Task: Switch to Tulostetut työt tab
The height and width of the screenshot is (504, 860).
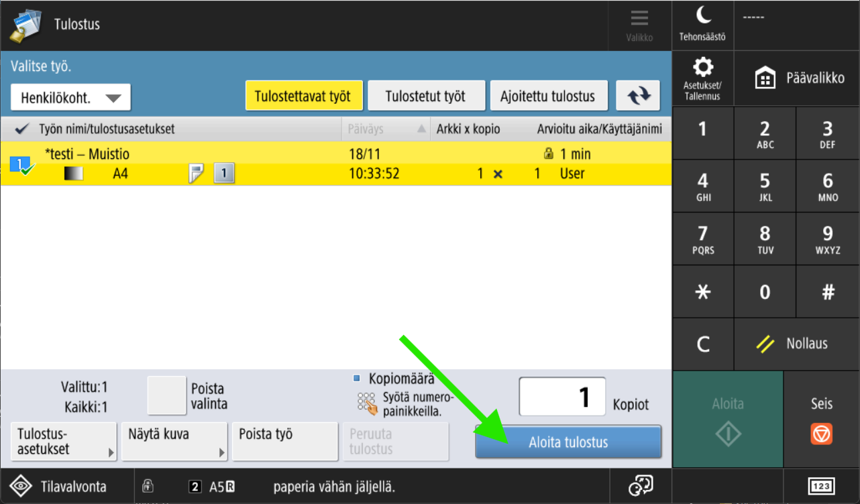Action: pyautogui.click(x=425, y=96)
